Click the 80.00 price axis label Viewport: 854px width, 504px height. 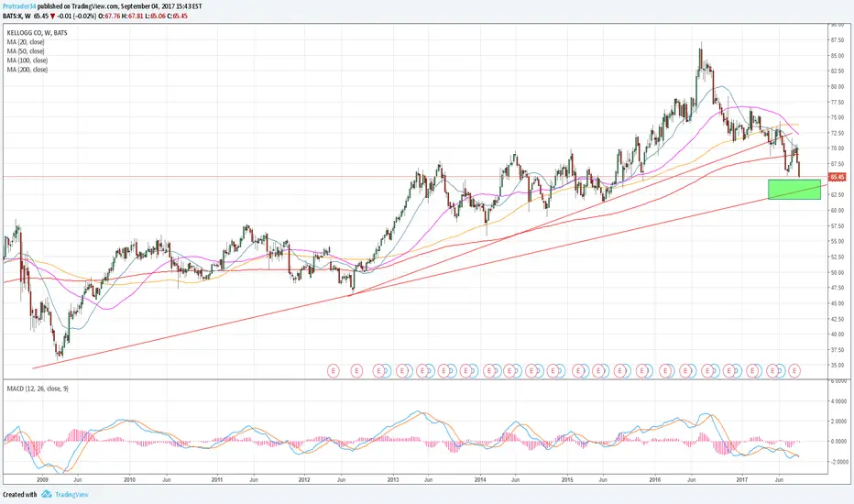[838, 87]
